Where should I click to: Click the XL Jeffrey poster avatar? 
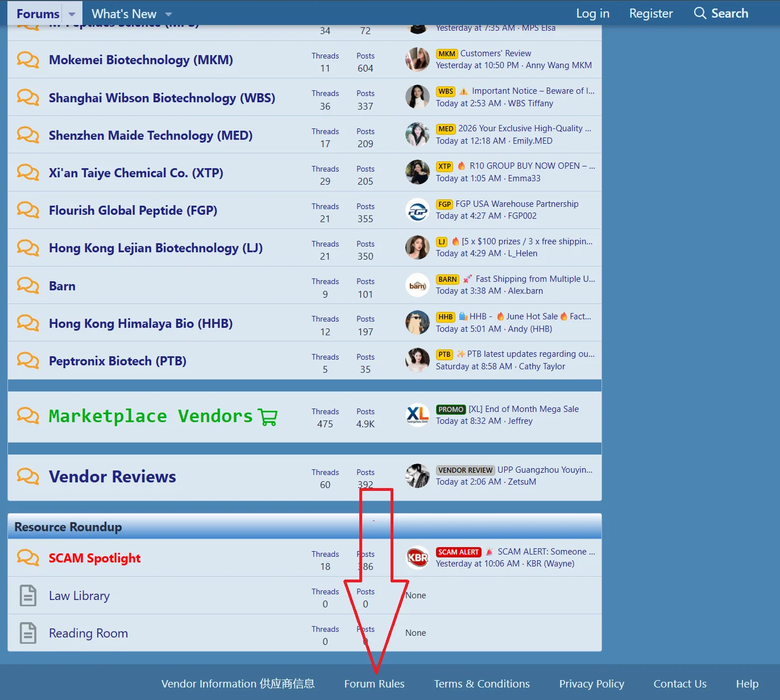tap(417, 415)
